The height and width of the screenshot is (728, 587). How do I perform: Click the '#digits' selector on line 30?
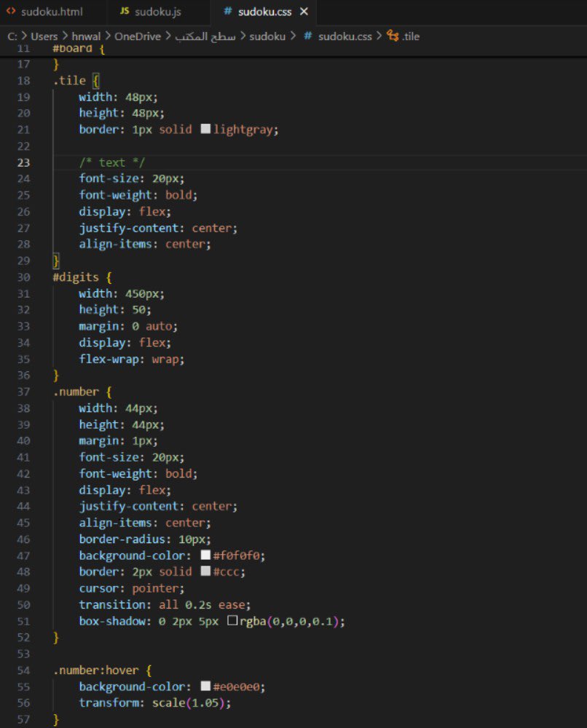coord(76,277)
